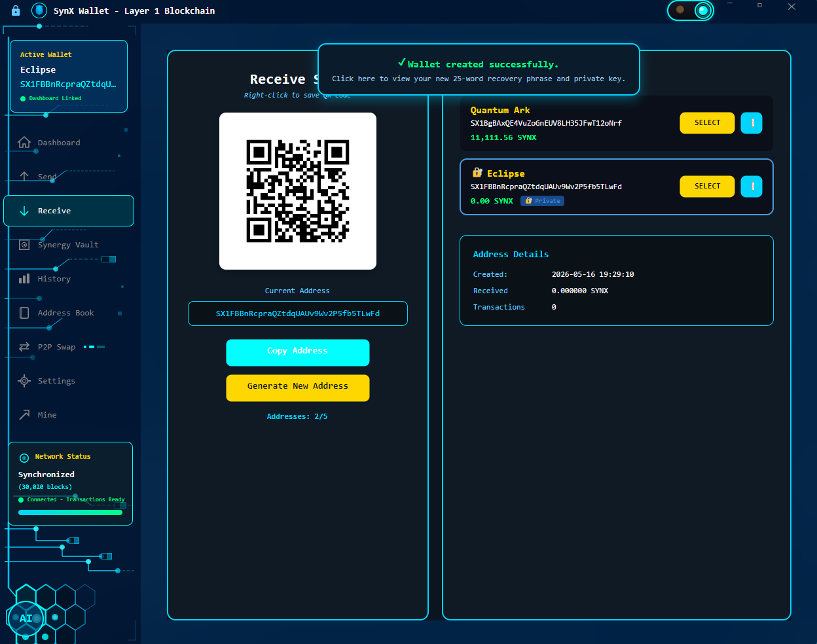Click the current address field

(298, 313)
